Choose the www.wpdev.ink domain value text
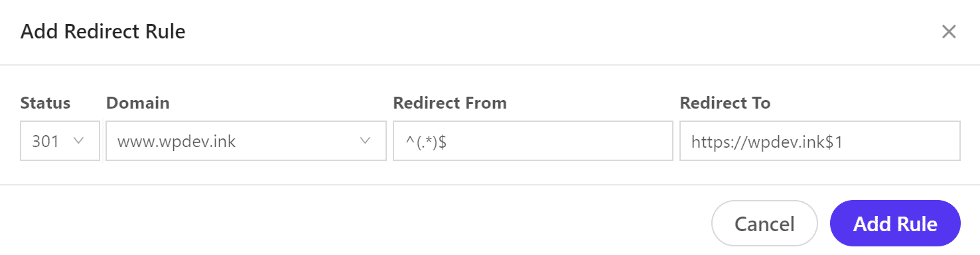Viewport: 980px width, 255px height. click(x=176, y=141)
